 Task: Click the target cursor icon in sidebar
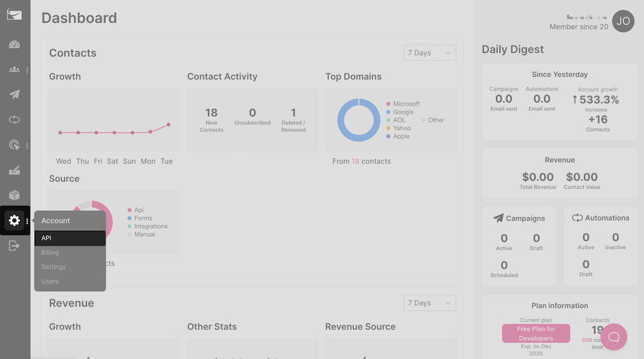point(14,145)
